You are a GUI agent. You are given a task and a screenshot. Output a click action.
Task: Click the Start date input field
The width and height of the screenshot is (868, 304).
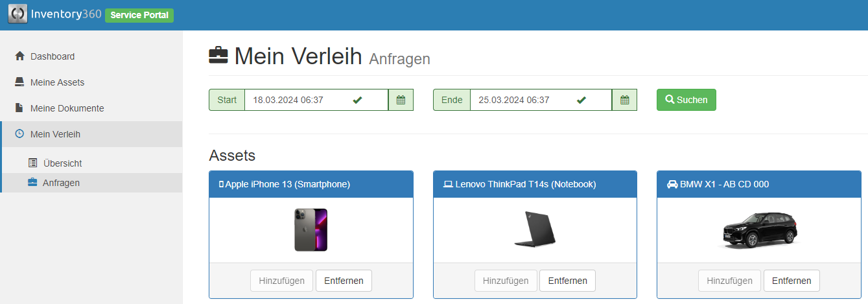coord(316,100)
